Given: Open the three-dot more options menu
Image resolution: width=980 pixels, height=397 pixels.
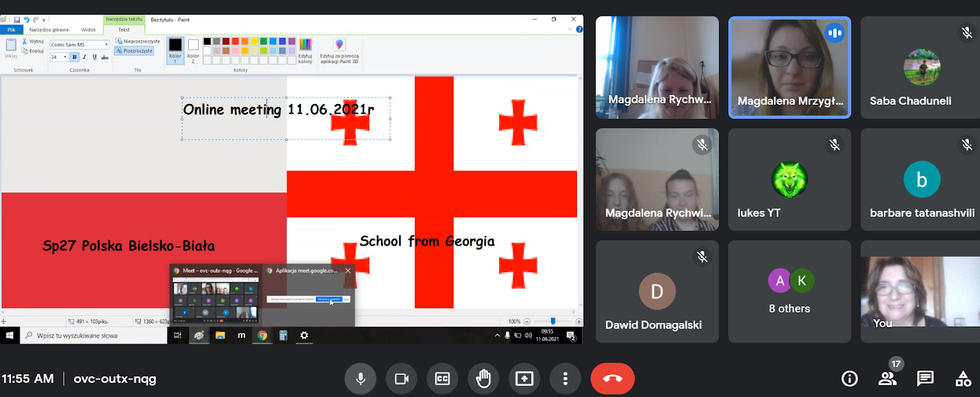Looking at the screenshot, I should (565, 379).
